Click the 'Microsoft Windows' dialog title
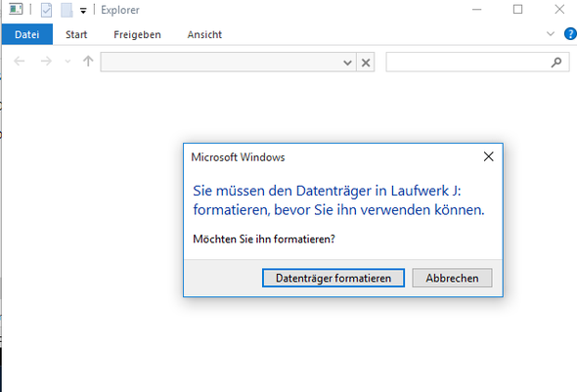577x392 pixels. click(238, 157)
